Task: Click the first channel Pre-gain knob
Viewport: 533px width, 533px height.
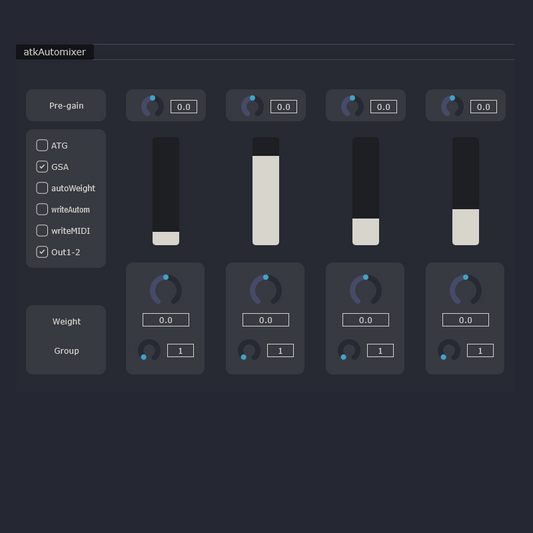Action: 152,106
